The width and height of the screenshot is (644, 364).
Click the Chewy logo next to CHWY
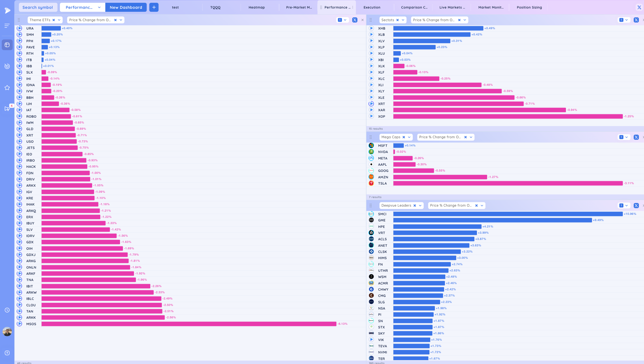click(x=371, y=289)
